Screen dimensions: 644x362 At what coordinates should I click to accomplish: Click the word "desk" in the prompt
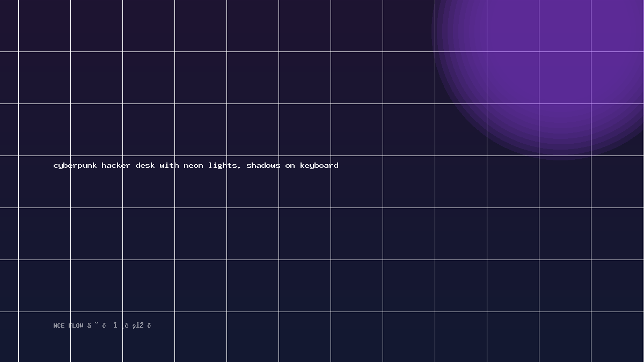point(145,165)
